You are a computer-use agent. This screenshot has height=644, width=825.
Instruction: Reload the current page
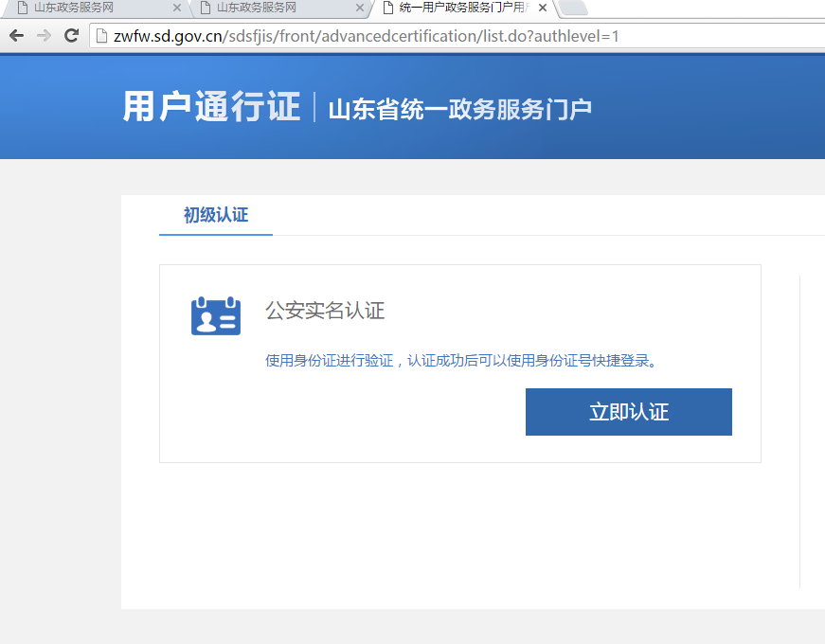point(71,36)
